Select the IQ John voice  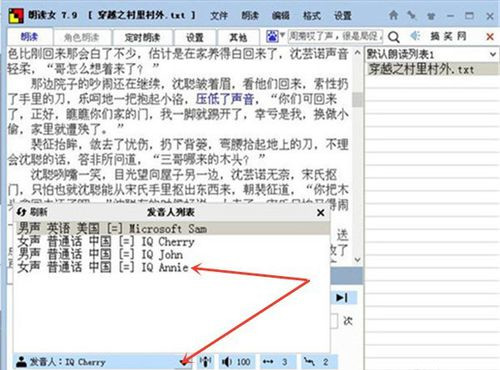pos(173,254)
